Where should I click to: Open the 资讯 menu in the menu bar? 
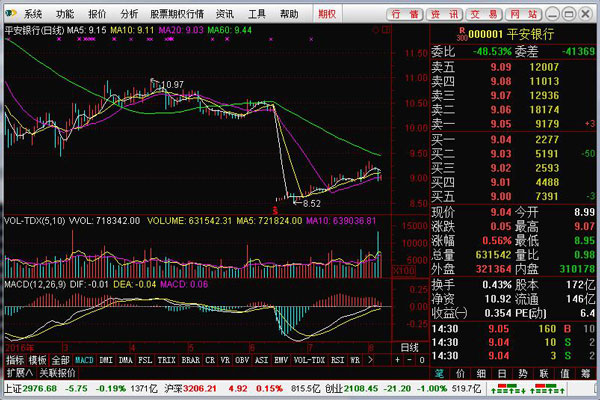coord(225,14)
